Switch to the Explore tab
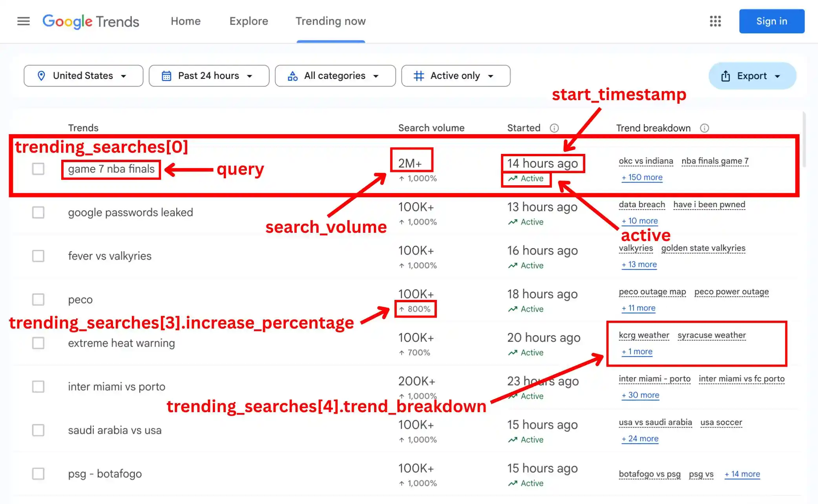Screen dimensions: 818x504 pos(249,21)
